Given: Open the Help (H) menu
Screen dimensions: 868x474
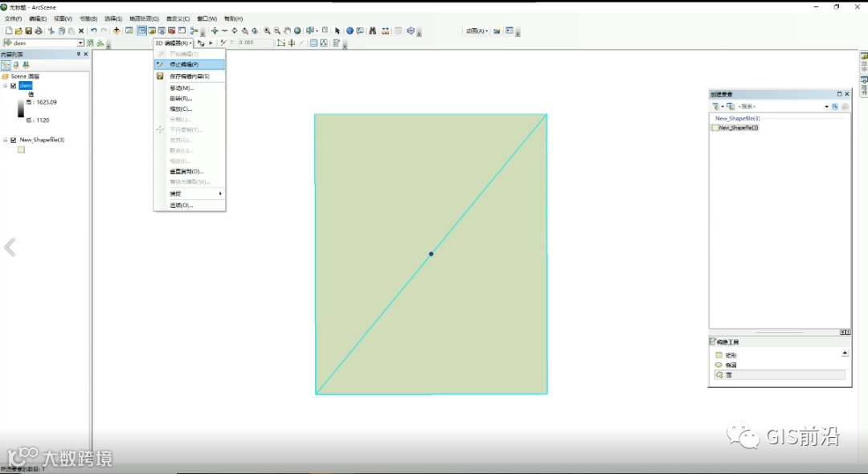Looking at the screenshot, I should (x=234, y=18).
